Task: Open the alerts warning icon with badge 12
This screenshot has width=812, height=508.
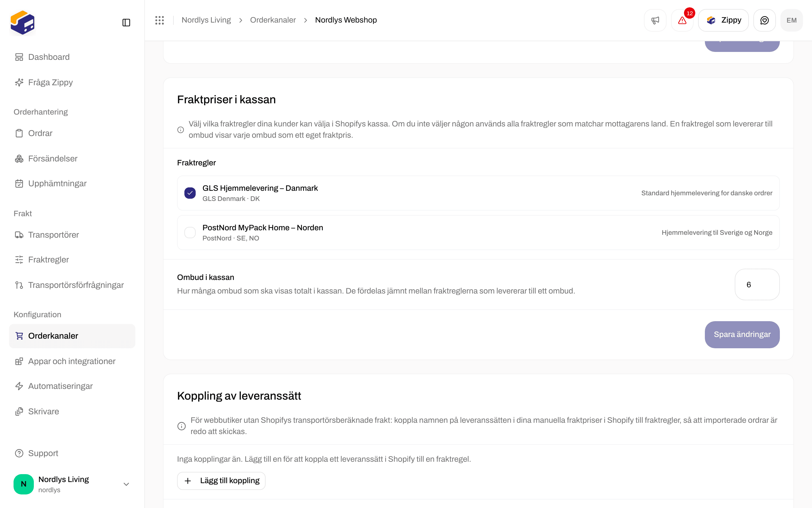Action: point(682,20)
